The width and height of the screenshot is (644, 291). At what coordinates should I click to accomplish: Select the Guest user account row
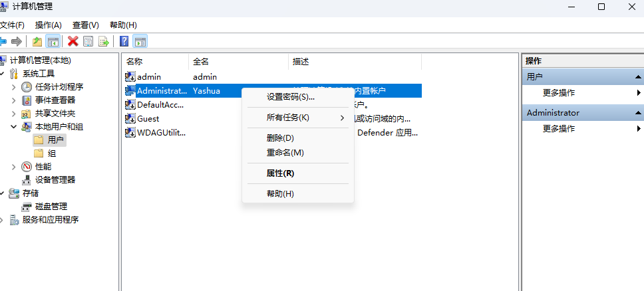[x=148, y=118]
